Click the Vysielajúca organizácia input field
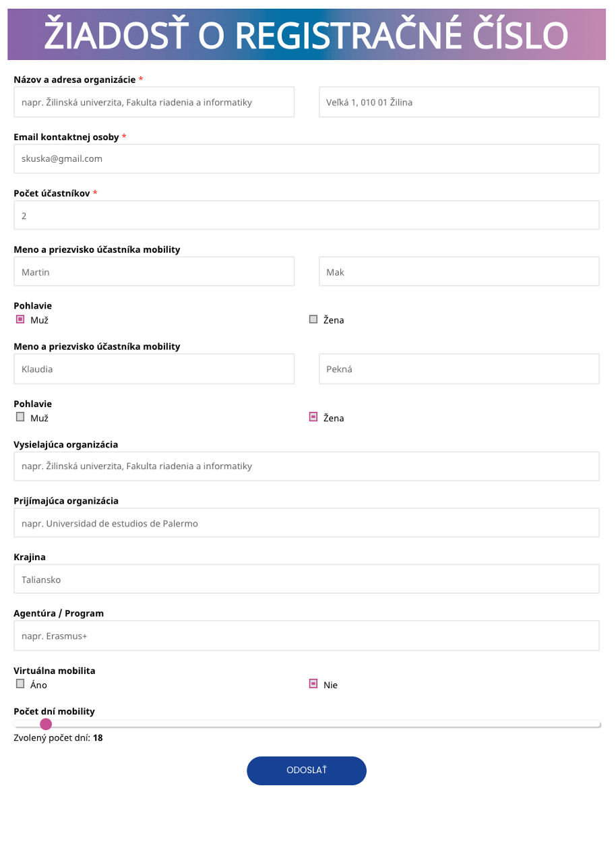Screen dimensions: 616x852 tap(307, 466)
